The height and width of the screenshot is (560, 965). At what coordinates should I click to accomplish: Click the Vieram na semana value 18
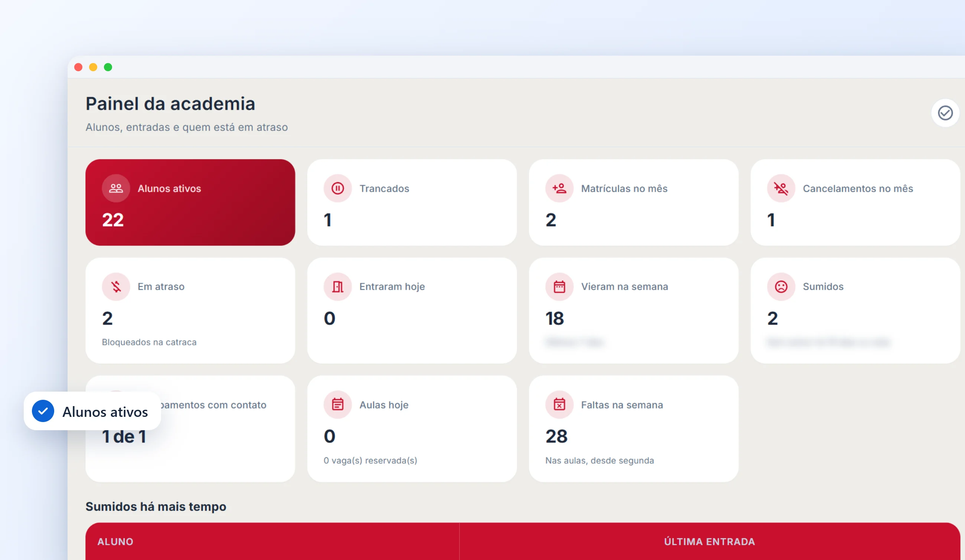[555, 318]
